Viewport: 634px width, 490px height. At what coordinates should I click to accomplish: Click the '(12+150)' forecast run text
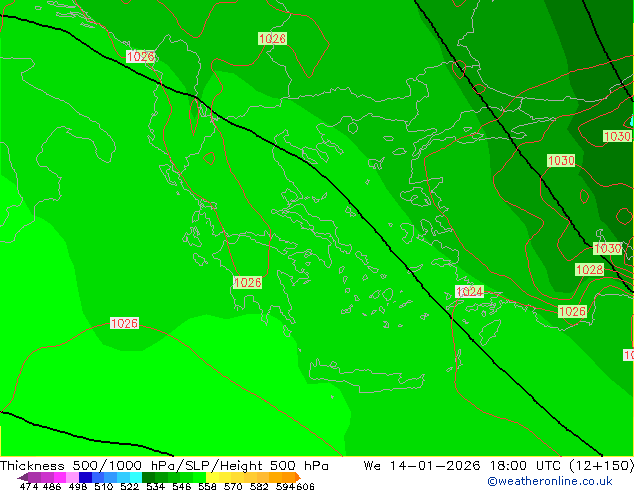(x=601, y=466)
